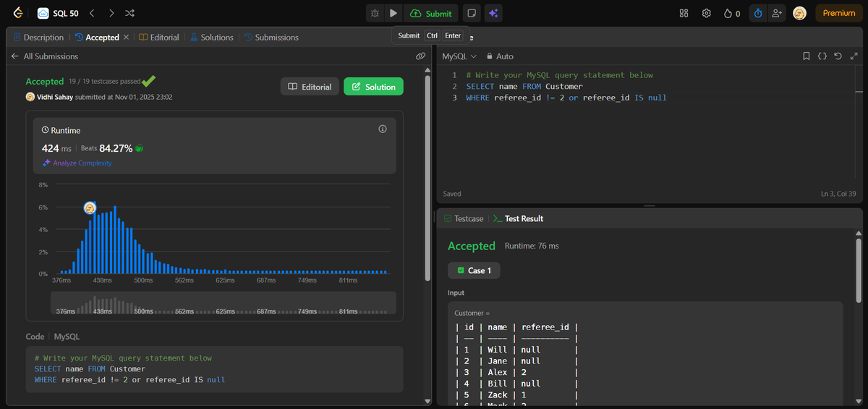
Task: Click the avatar marker on runtime chart
Action: point(90,208)
